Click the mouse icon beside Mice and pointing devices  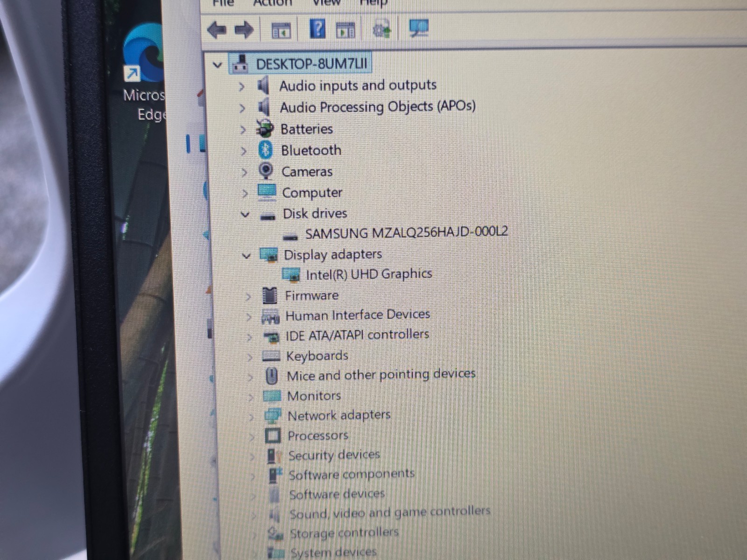pos(272,376)
